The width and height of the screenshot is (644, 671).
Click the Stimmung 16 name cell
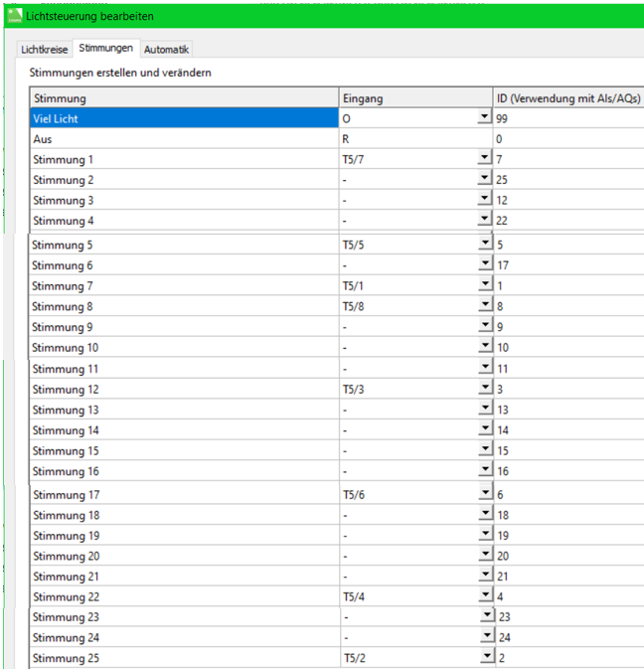(185, 471)
